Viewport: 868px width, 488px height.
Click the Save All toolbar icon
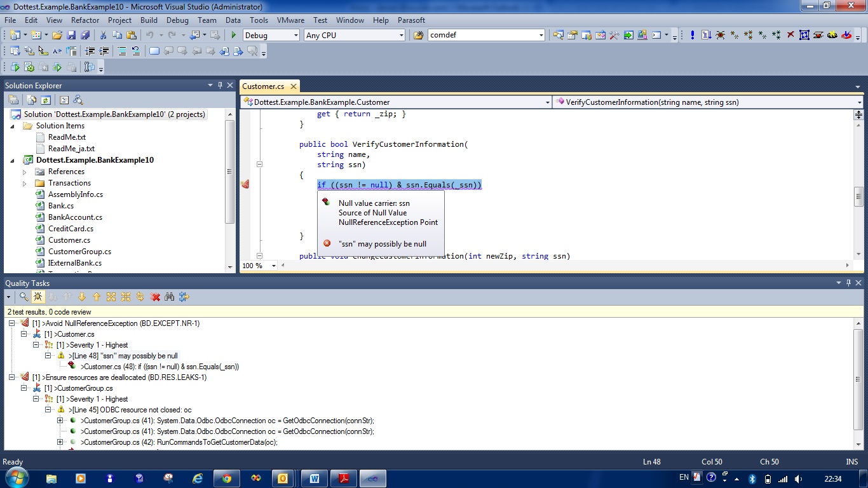tap(85, 36)
